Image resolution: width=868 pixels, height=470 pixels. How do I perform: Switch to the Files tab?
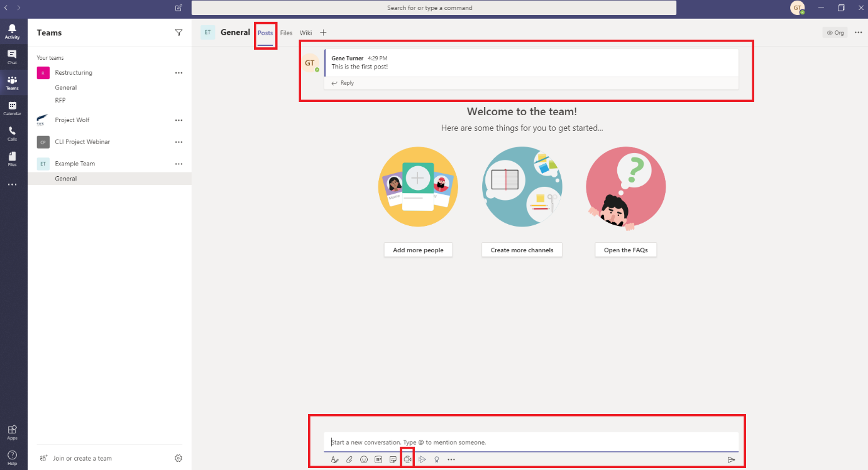[286, 33]
